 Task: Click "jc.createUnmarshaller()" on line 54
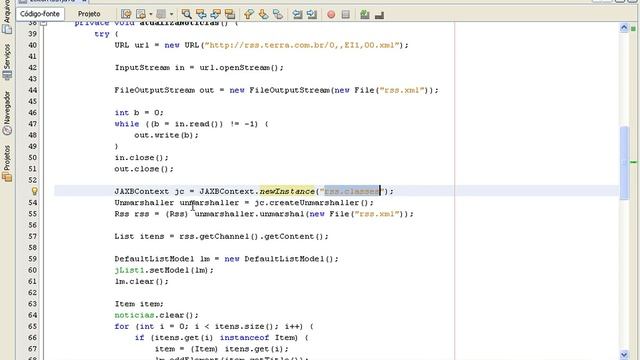point(312,202)
